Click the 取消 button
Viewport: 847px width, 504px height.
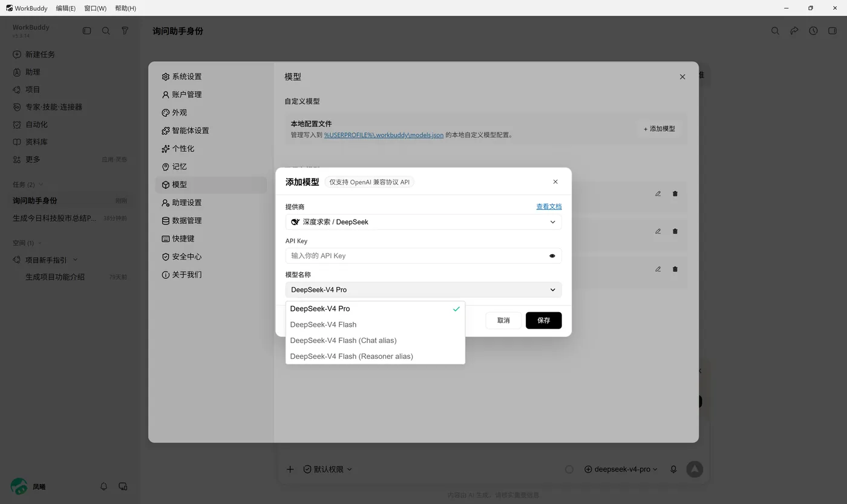pyautogui.click(x=503, y=321)
